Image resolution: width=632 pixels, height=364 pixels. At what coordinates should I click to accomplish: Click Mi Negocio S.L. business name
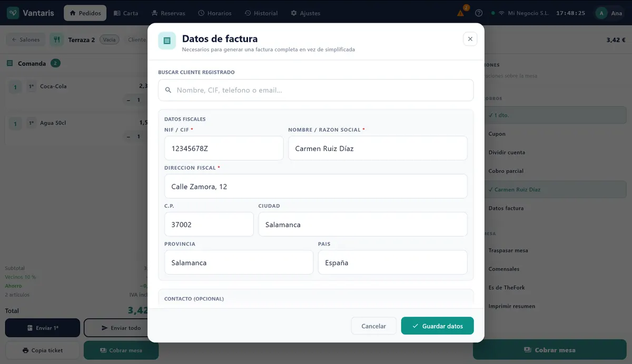click(528, 13)
